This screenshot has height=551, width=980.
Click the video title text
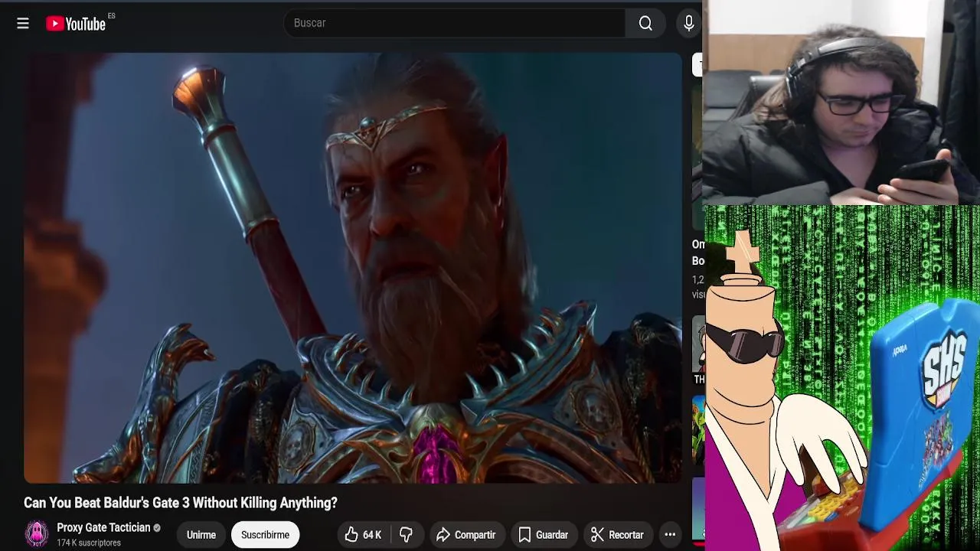point(181,503)
